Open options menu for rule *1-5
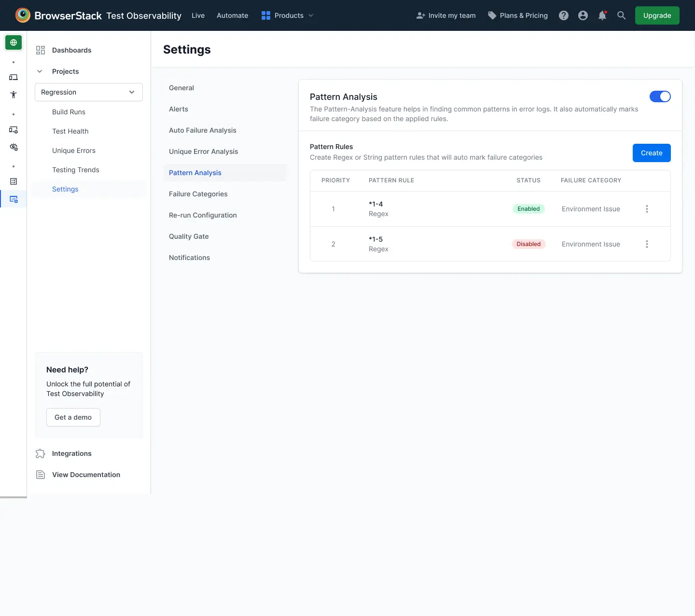695x616 pixels. click(647, 244)
